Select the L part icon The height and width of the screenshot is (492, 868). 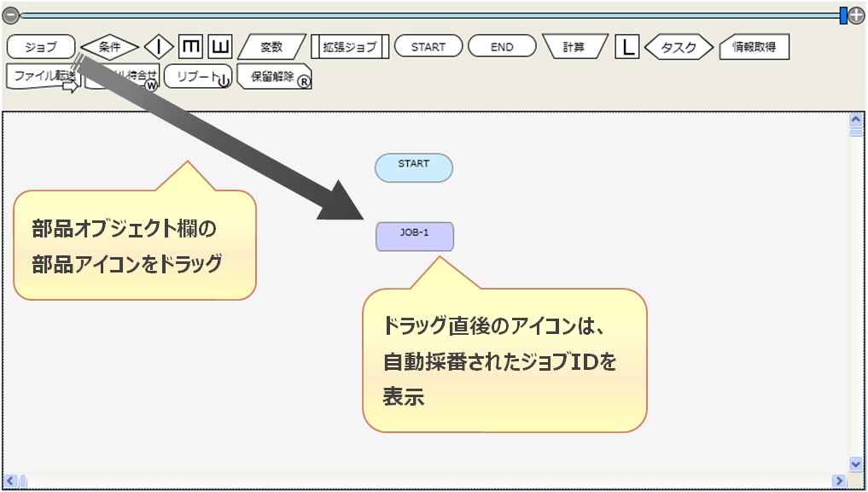pyautogui.click(x=627, y=47)
